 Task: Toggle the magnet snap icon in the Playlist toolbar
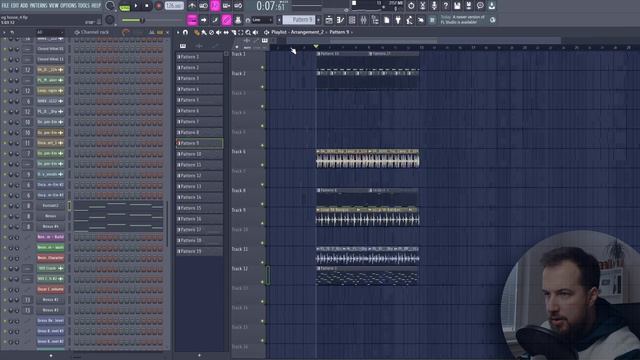pyautogui.click(x=185, y=32)
